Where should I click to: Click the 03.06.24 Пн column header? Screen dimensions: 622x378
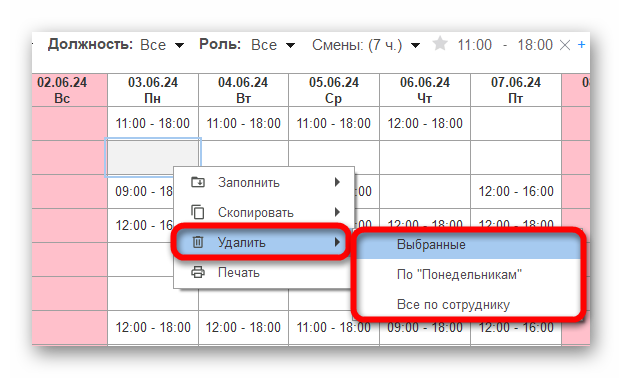click(153, 90)
